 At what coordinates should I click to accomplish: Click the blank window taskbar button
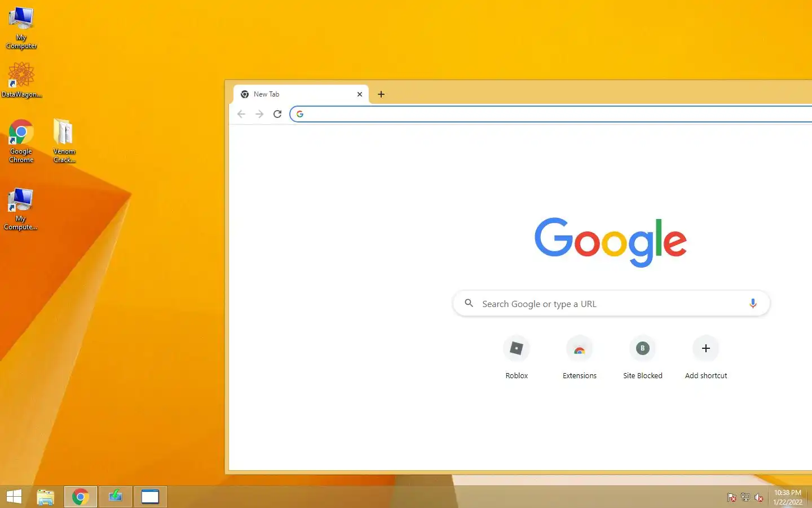150,497
